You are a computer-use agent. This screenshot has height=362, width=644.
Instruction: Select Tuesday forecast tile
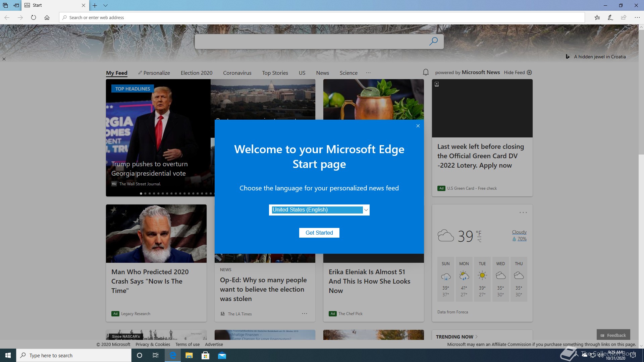click(x=482, y=279)
